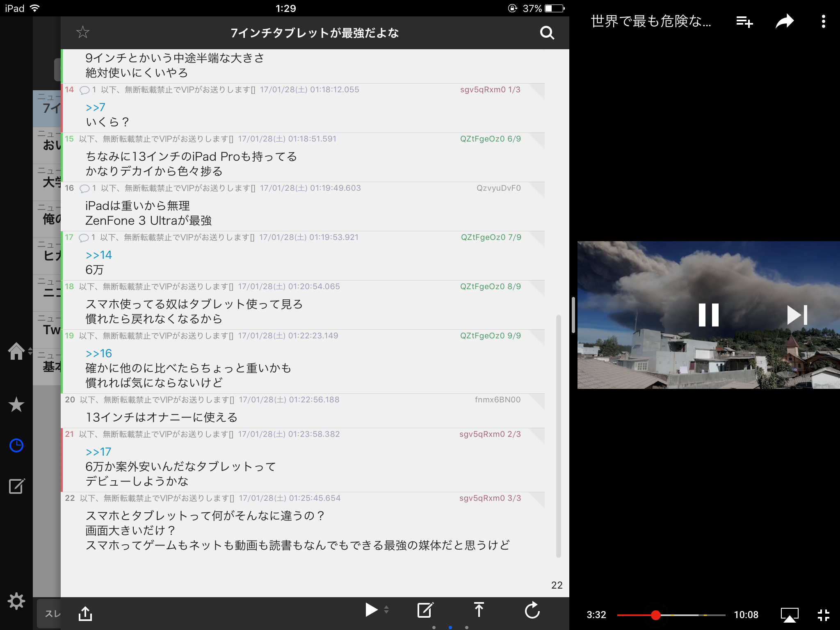The height and width of the screenshot is (630, 840).
Task: Write a reply with the bottom toolbar compose icon
Action: coord(425,610)
